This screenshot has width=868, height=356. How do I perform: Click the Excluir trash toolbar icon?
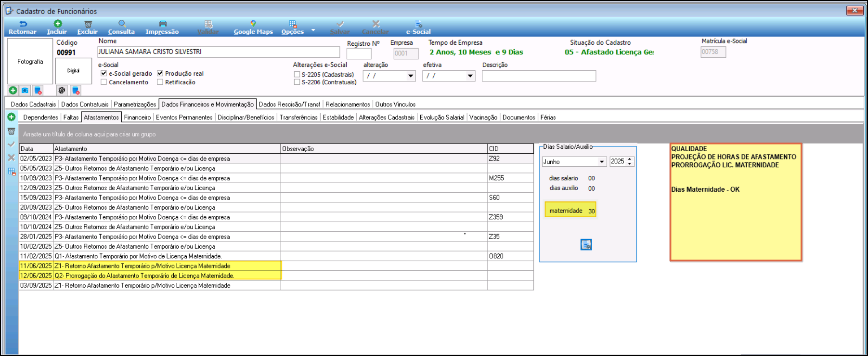click(88, 24)
